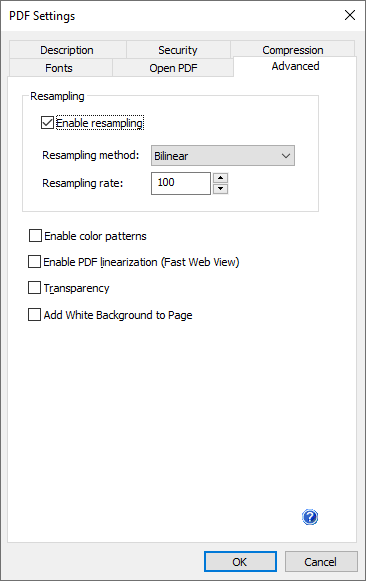Click the Bilinear dropdown arrow
The height and width of the screenshot is (581, 366).
[286, 156]
